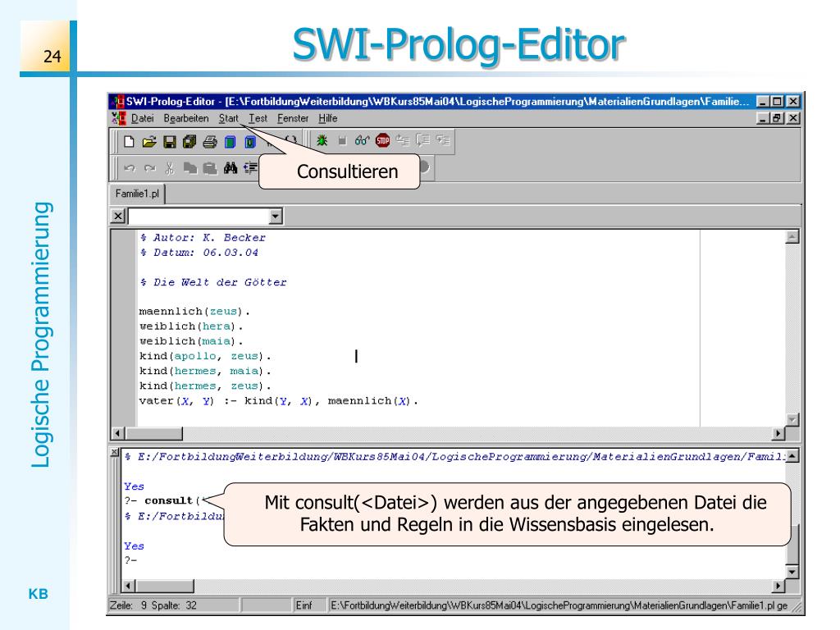Click the grayed step-over icon
The width and height of the screenshot is (840, 630).
coord(443,140)
